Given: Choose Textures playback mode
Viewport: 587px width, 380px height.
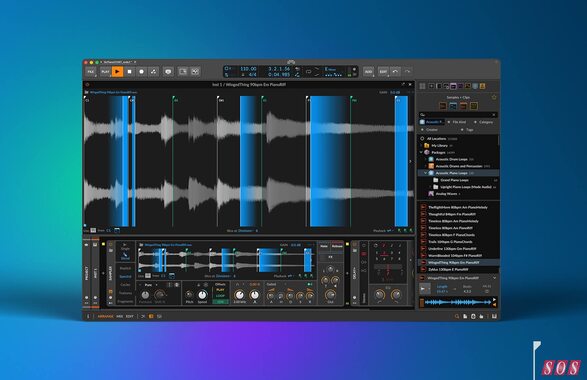Looking at the screenshot, I should coord(125,293).
